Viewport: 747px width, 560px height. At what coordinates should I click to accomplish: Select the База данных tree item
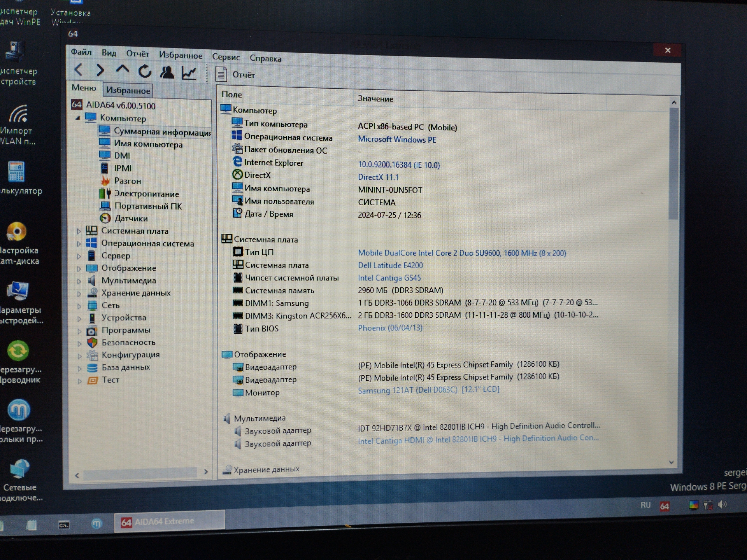[118, 367]
